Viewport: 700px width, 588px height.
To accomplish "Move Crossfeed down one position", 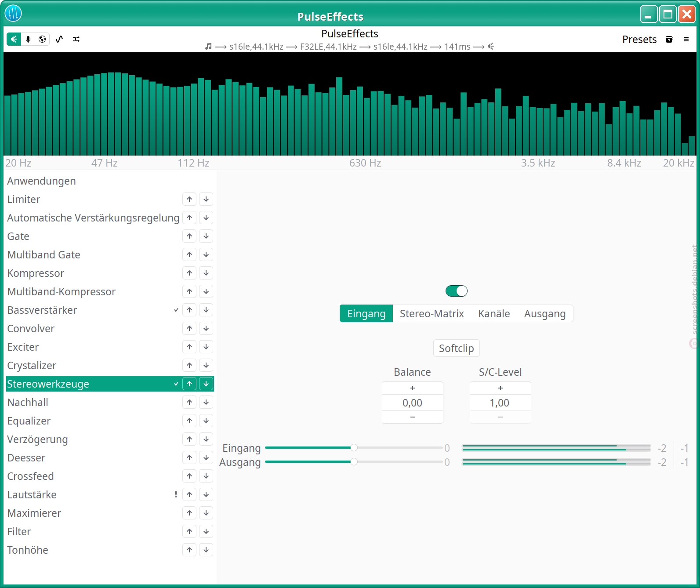I will coord(206,476).
